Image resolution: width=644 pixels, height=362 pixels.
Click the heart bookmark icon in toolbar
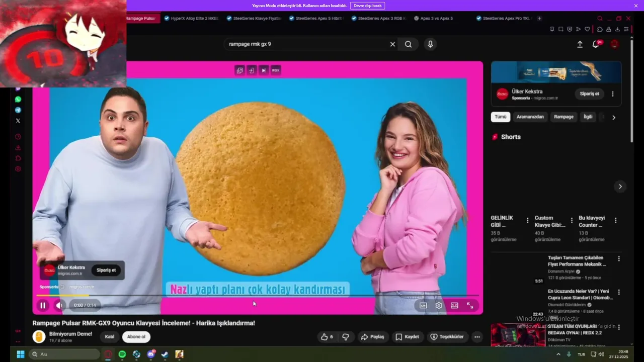click(x=587, y=29)
